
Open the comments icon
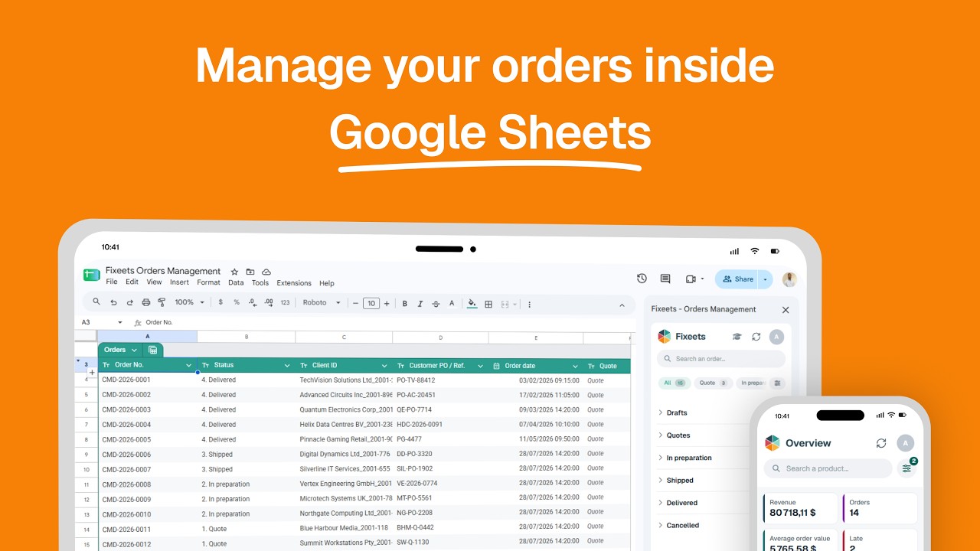pyautogui.click(x=665, y=279)
